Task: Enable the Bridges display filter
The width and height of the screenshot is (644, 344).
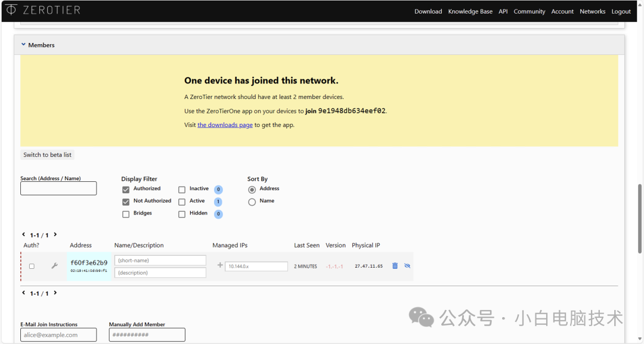Action: (126, 214)
